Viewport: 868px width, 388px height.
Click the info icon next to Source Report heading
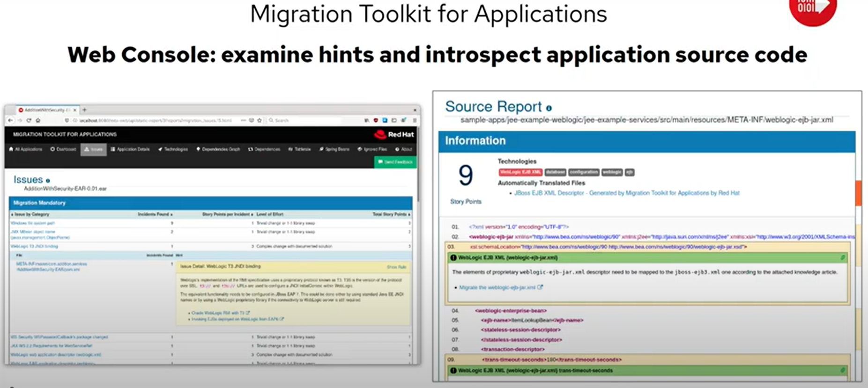pyautogui.click(x=549, y=108)
